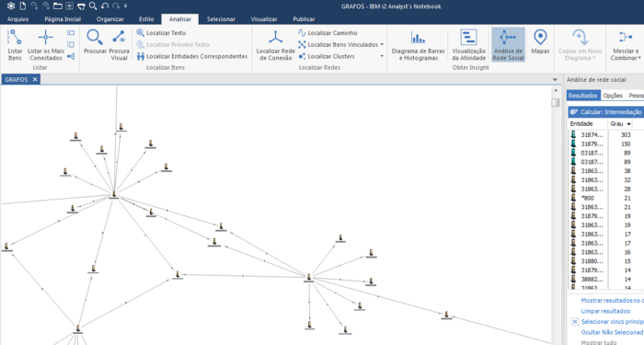Image resolution: width=644 pixels, height=345 pixels.
Task: Switch to the Estilo ribbon tab
Action: click(146, 19)
